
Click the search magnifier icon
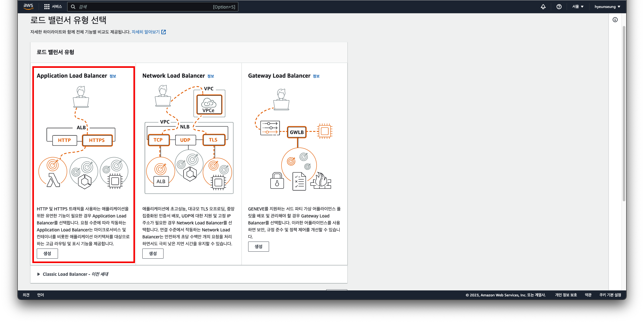(x=73, y=7)
